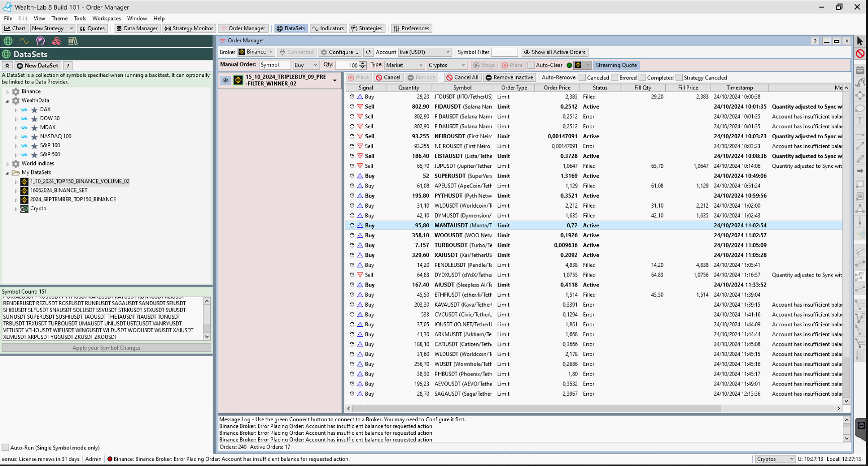Select the arrow drawing tool
868x466 pixels.
860,171
